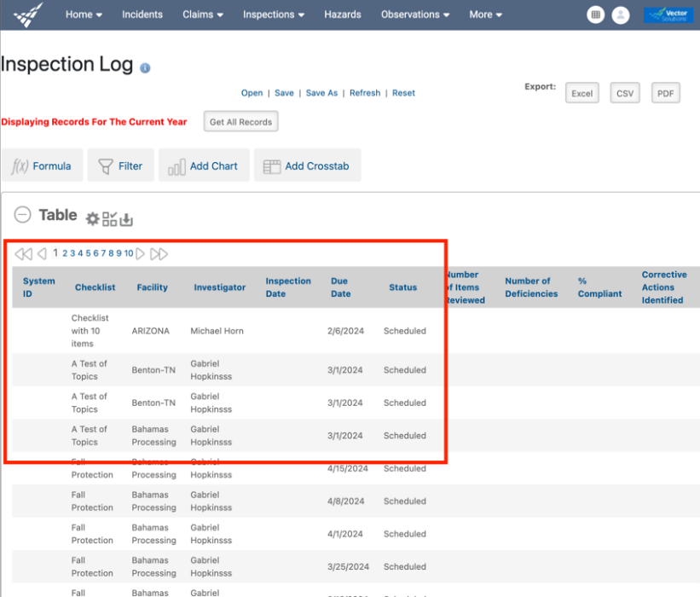Screen dimensions: 700x597
Task: Open the Inspections dropdown menu
Action: coord(273,14)
